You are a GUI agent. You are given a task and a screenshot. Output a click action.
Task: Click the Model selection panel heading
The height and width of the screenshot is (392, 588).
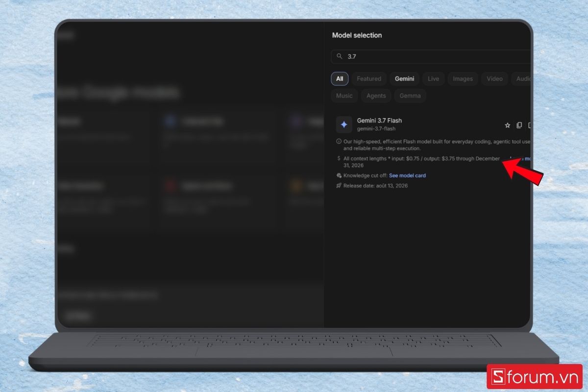pos(357,35)
